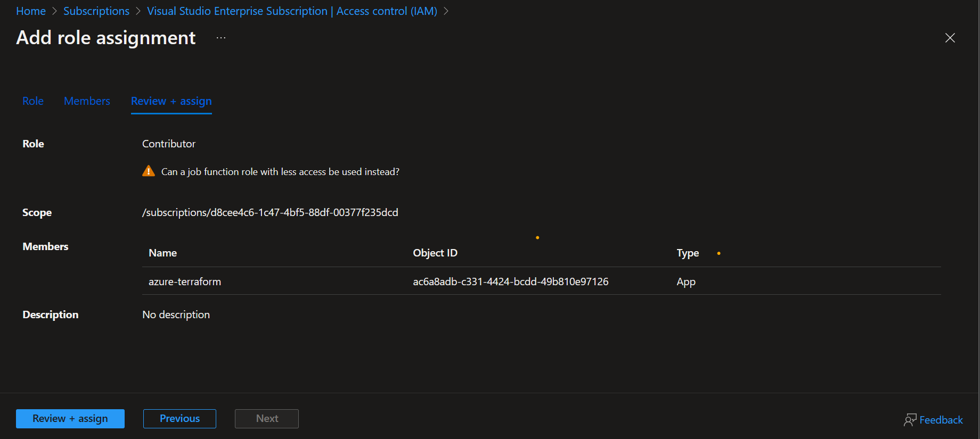980x439 pixels.
Task: Click the Feedback person icon
Action: coord(910,420)
